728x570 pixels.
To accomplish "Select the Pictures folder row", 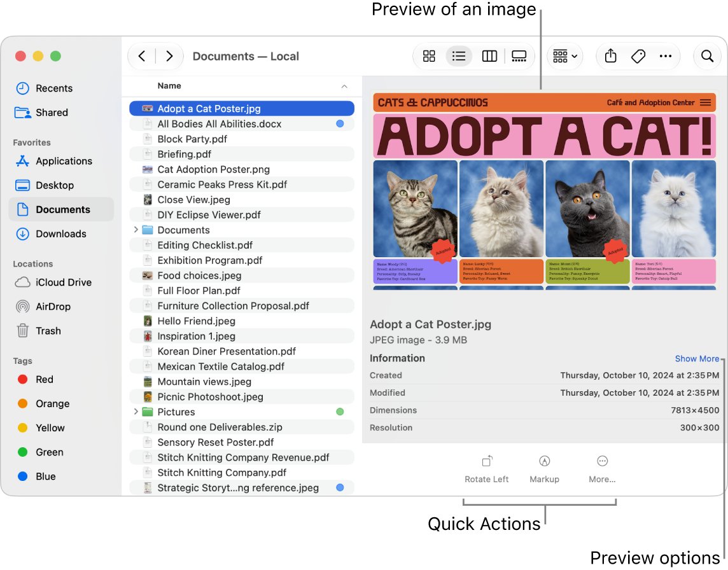I will coord(241,412).
